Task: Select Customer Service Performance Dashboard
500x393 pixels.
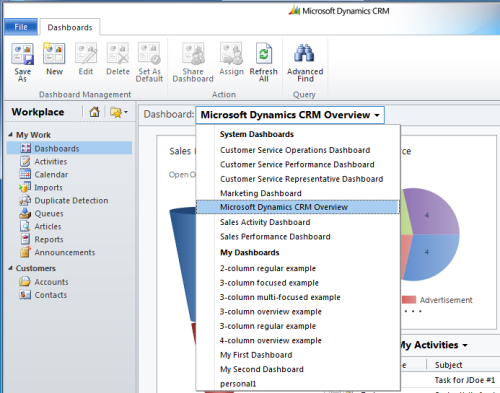Action: point(297,165)
